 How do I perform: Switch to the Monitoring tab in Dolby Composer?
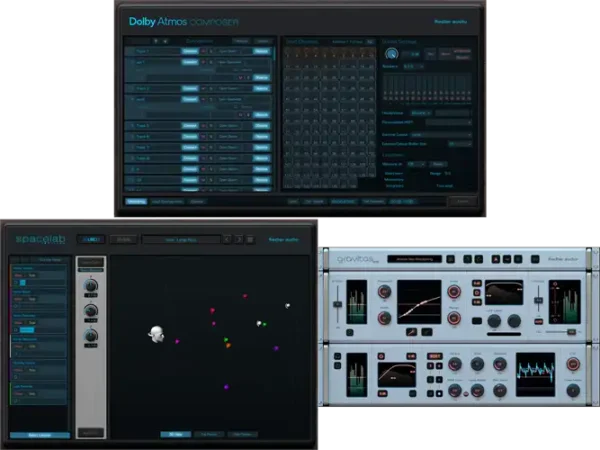click(x=136, y=201)
